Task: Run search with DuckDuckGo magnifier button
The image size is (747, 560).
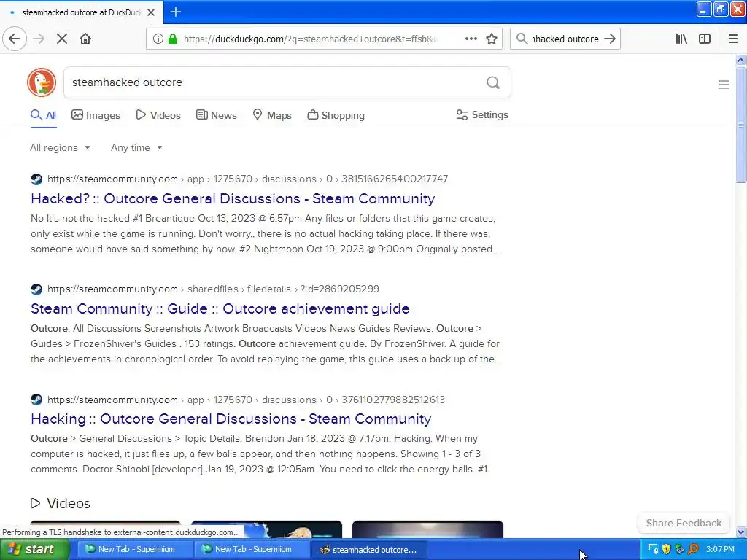Action: [493, 82]
